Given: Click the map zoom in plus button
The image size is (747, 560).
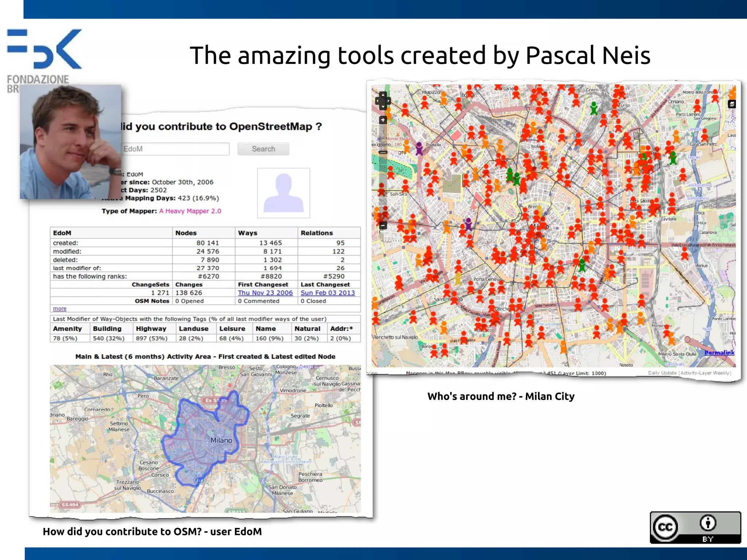Looking at the screenshot, I should (383, 120).
